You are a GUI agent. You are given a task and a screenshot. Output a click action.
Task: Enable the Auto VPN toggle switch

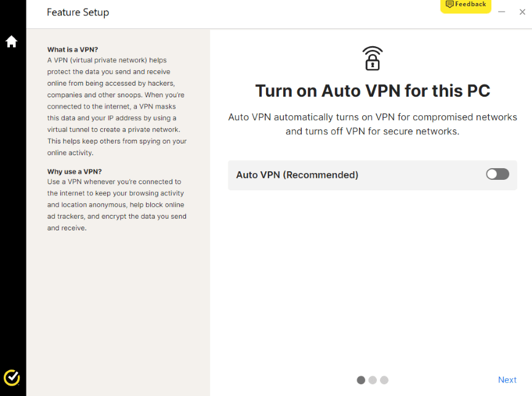pyautogui.click(x=498, y=174)
